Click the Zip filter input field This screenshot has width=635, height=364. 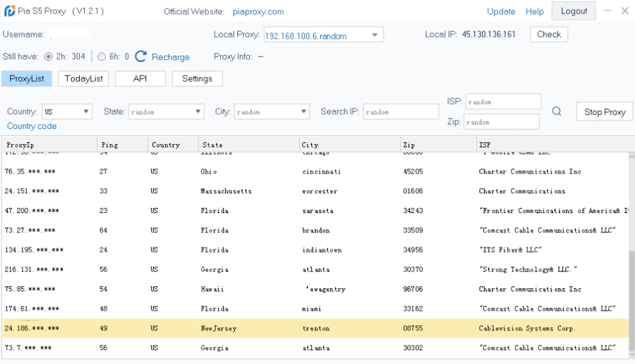point(501,122)
